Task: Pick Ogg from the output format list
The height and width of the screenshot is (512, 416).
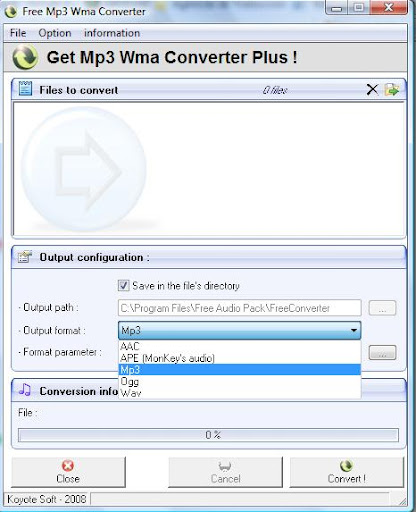Action: 240,381
